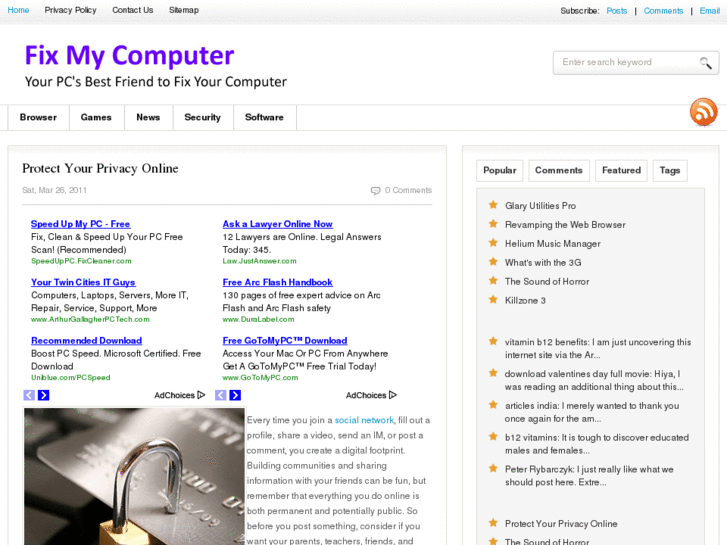Open the articles india comment
The image size is (727, 545).
pos(592,412)
